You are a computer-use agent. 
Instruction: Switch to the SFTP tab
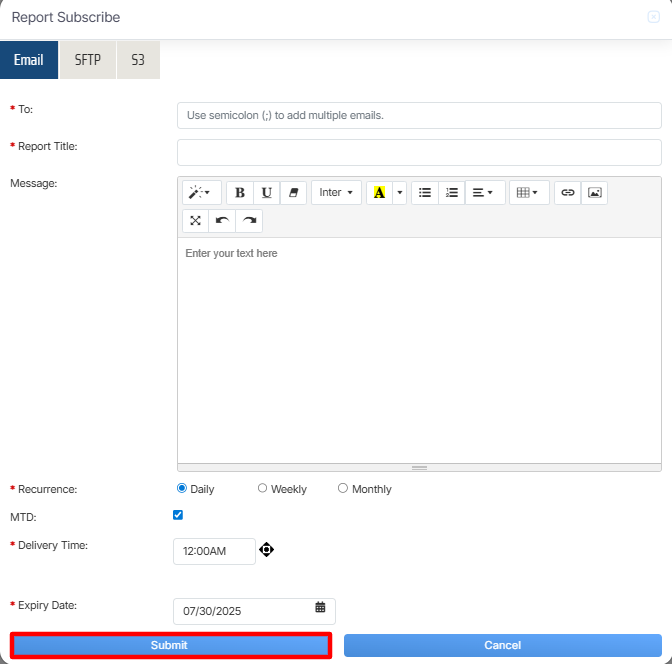(x=88, y=60)
